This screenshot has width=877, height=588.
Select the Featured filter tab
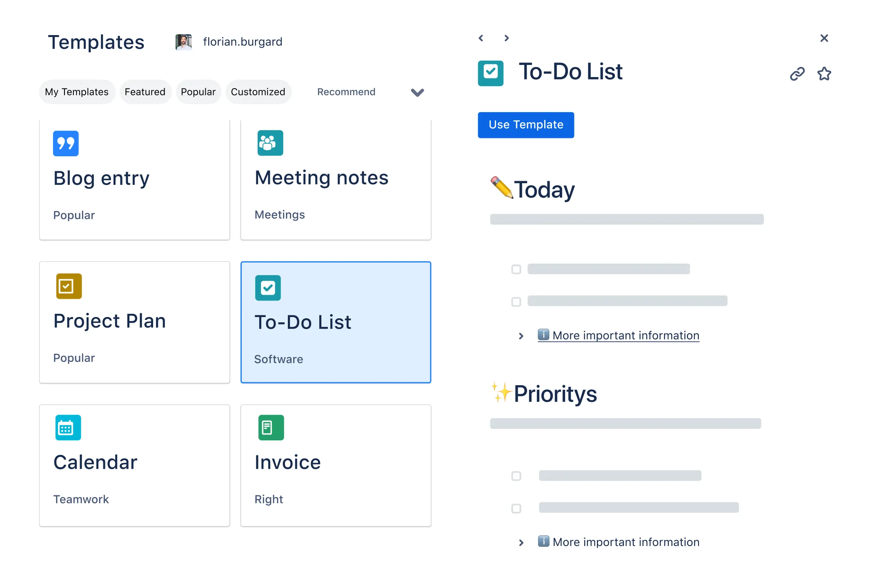pos(145,92)
